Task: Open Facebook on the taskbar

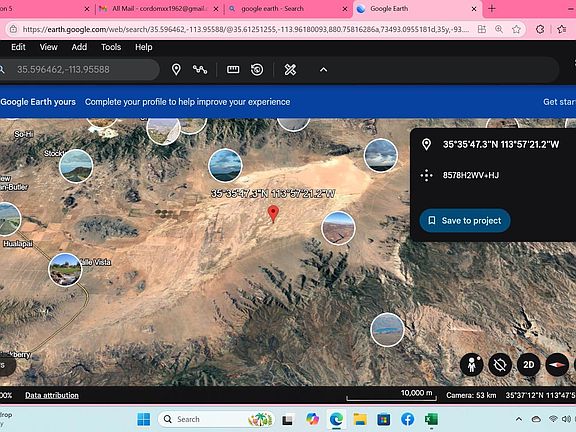Action: tap(407, 419)
